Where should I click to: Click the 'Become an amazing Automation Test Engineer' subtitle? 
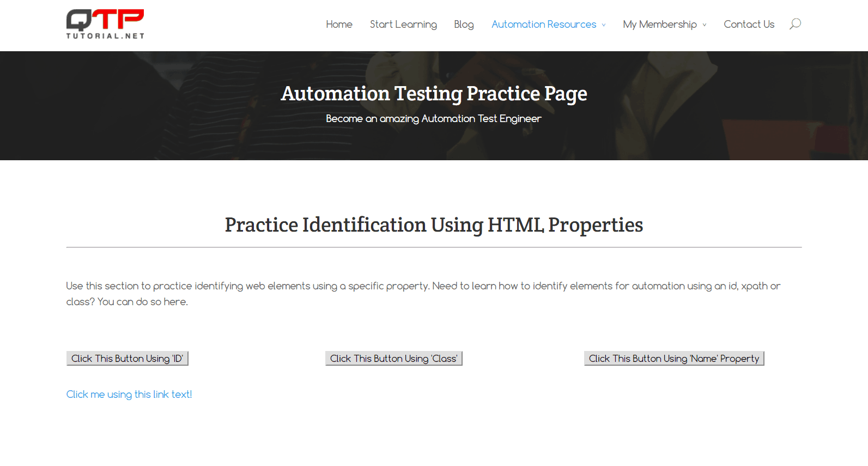[x=434, y=119]
